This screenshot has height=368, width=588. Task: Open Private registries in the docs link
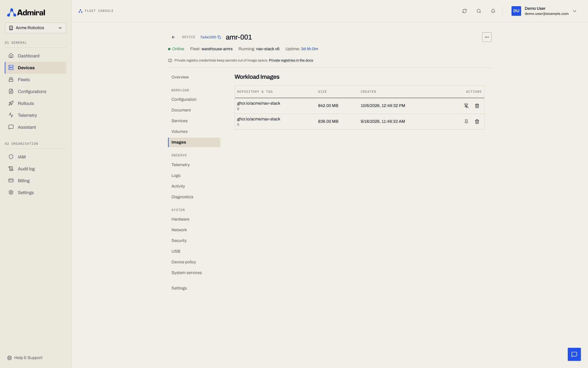291,60
